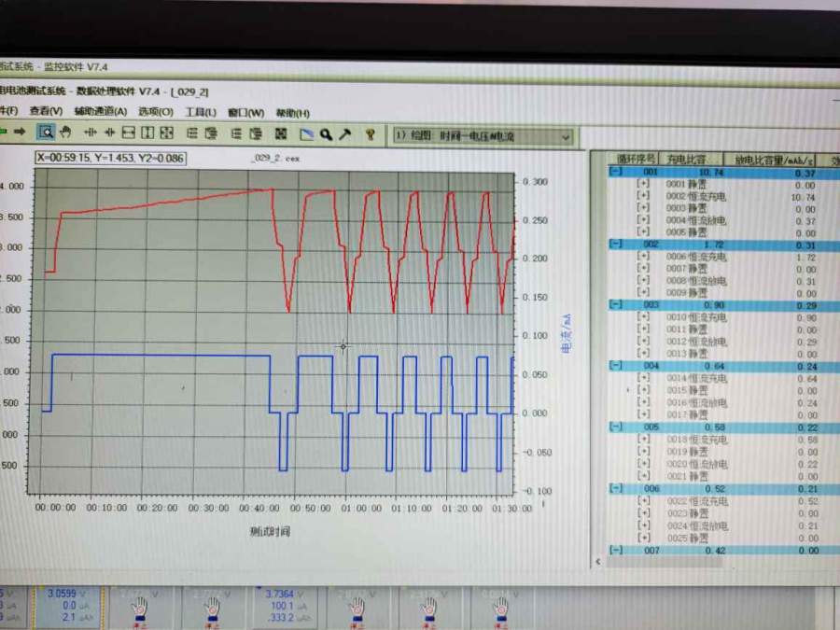Viewport: 840px width, 630px height.
Task: Click the yellow help question mark icon
Action: (370, 134)
